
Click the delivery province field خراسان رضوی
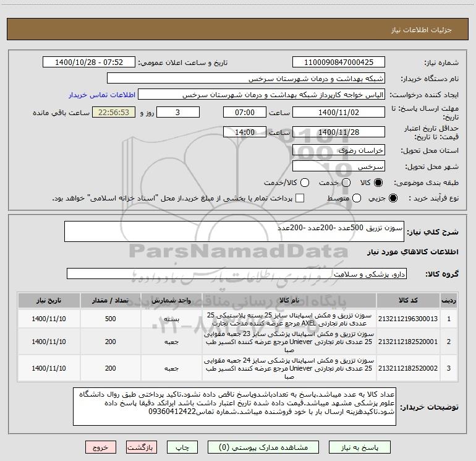tap(339, 150)
